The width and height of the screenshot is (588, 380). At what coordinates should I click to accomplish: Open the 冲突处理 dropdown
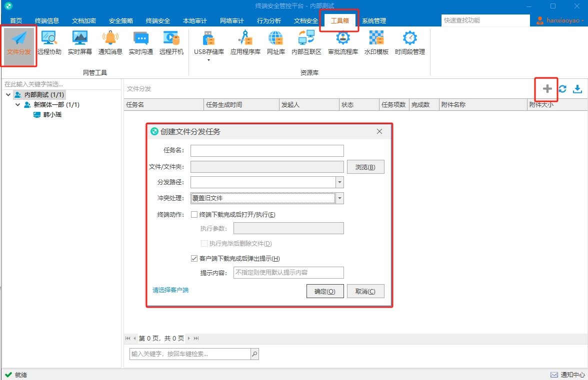[339, 198]
